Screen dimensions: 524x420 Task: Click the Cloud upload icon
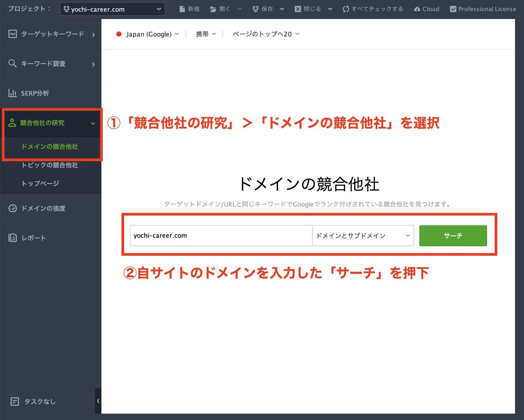click(x=417, y=9)
